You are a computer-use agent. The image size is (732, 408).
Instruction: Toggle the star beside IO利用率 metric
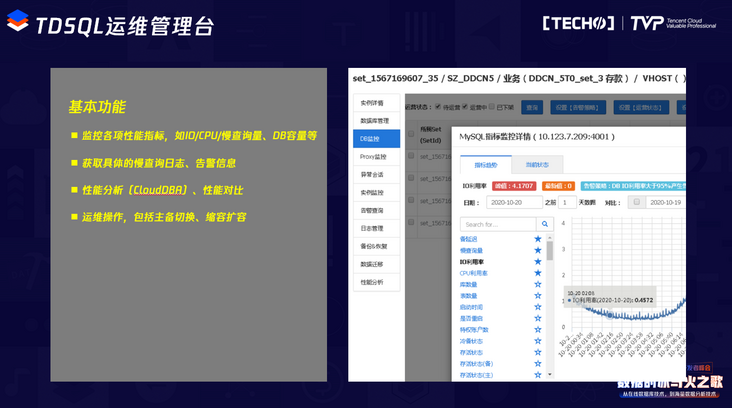pos(538,261)
